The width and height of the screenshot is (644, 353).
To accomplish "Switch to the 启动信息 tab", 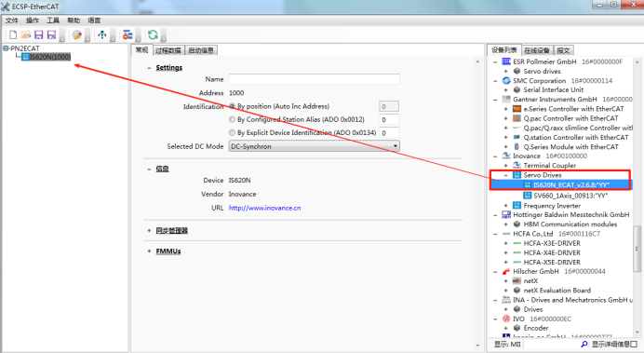I will [x=201, y=50].
